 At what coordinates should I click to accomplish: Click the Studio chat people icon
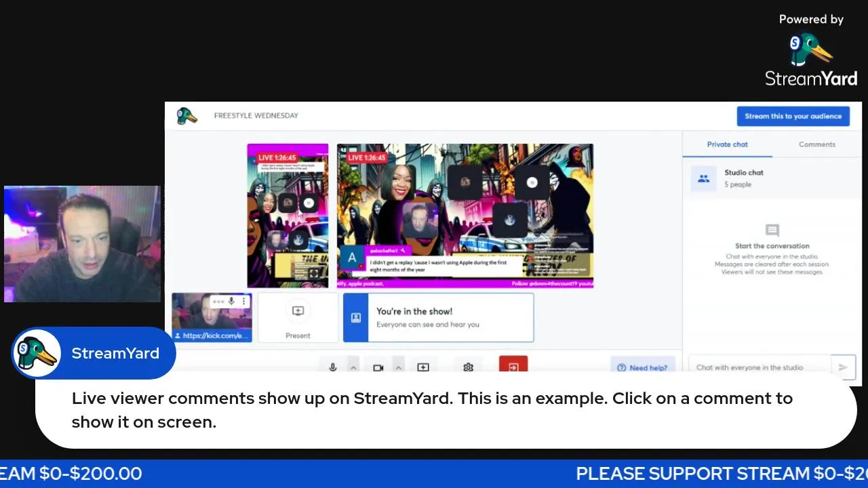(x=703, y=179)
